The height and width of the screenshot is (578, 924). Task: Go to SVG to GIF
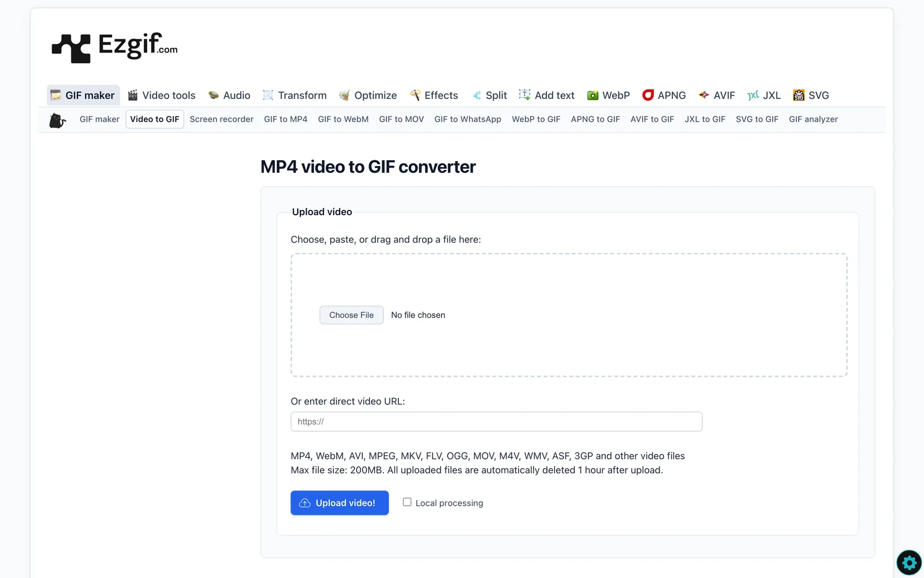[x=757, y=119]
